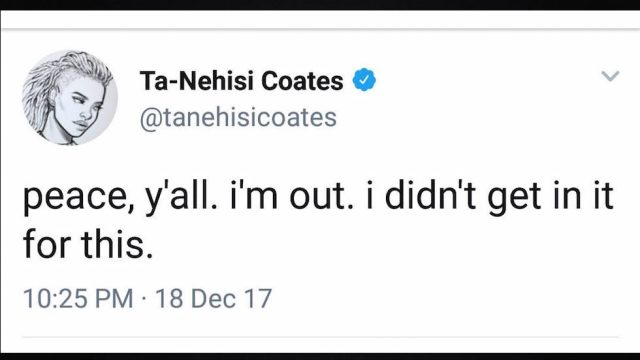This screenshot has height=360, width=640.
Task: Click the surname "Coates" in the header
Action: pyautogui.click(x=302, y=80)
